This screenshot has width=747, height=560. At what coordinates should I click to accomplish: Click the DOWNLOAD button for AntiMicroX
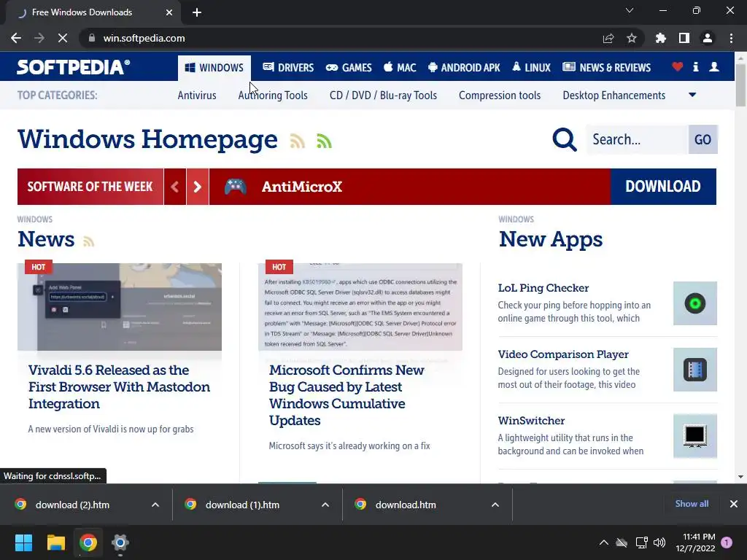click(x=663, y=187)
